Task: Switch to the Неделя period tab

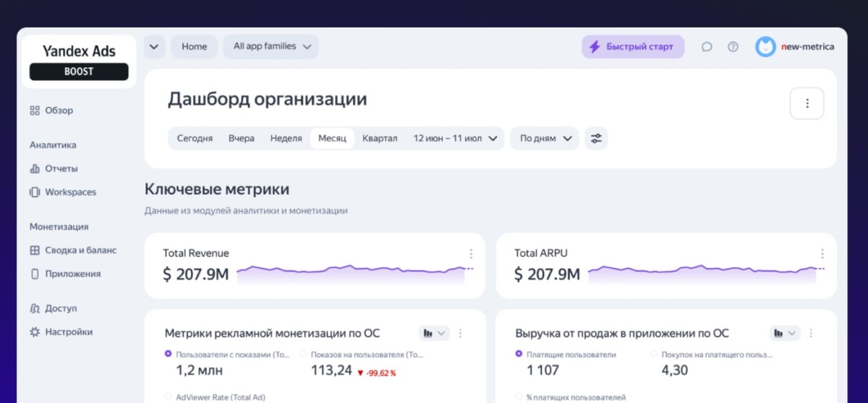Action: tap(286, 138)
